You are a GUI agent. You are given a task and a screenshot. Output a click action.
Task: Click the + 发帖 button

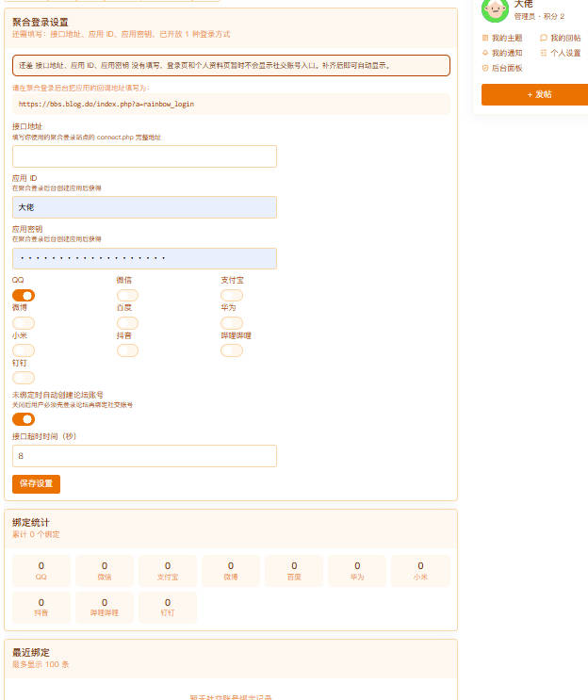click(x=537, y=94)
